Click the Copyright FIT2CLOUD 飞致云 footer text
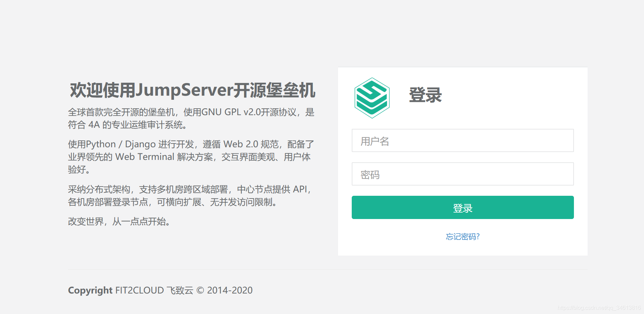This screenshot has width=644, height=314. (160, 290)
